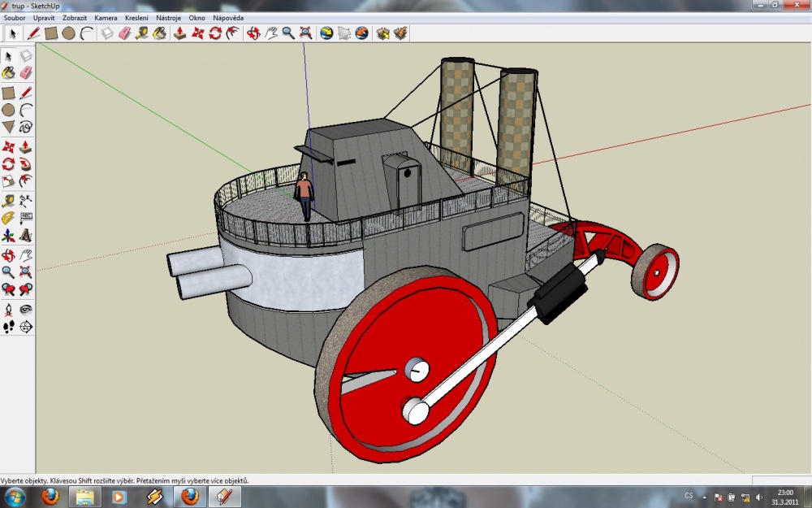812x508 pixels.
Task: Open the Kreslení menu
Action: click(x=136, y=18)
